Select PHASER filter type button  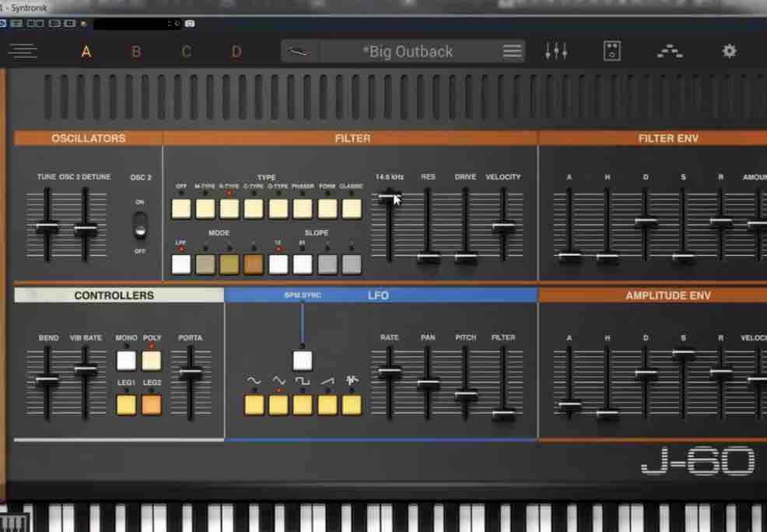tap(303, 208)
